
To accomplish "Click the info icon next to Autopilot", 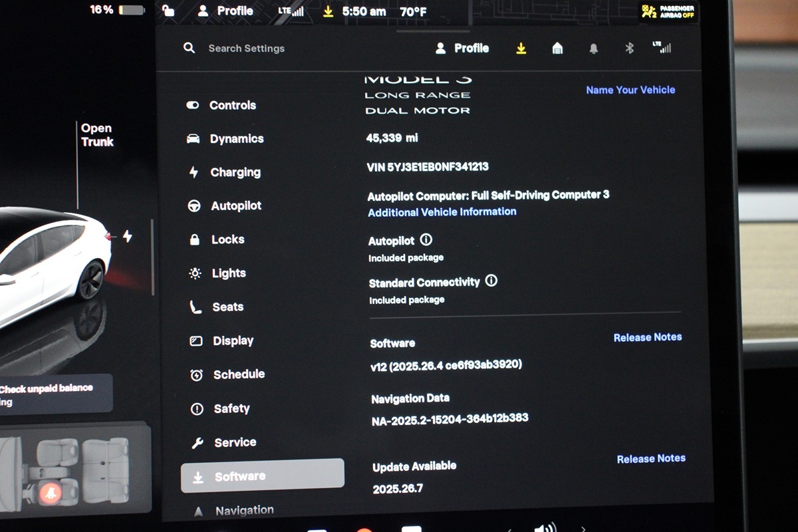I will click(426, 240).
